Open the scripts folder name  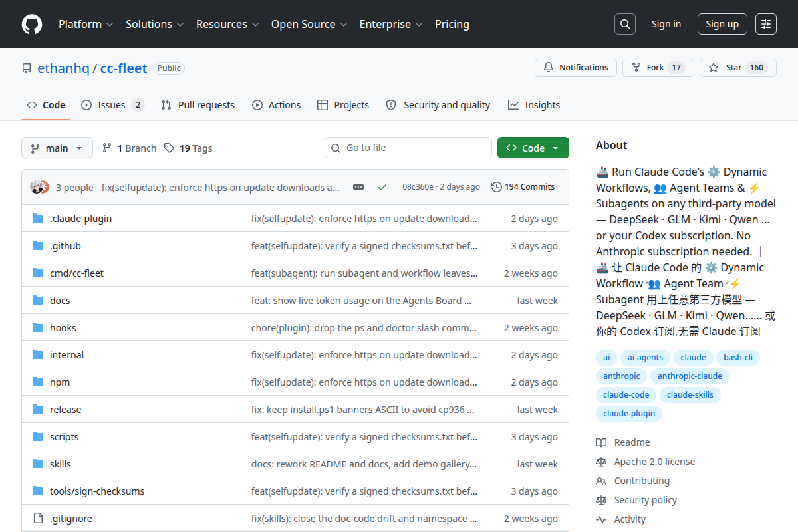64,437
